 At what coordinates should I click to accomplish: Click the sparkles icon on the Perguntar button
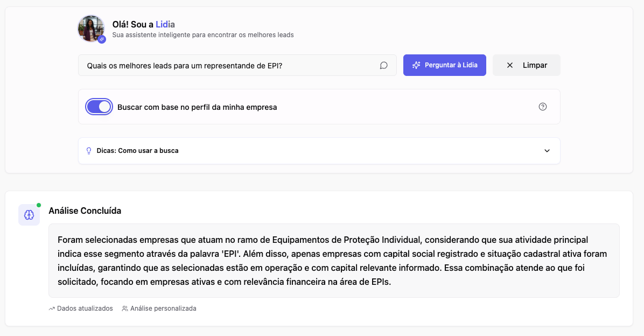[416, 65]
